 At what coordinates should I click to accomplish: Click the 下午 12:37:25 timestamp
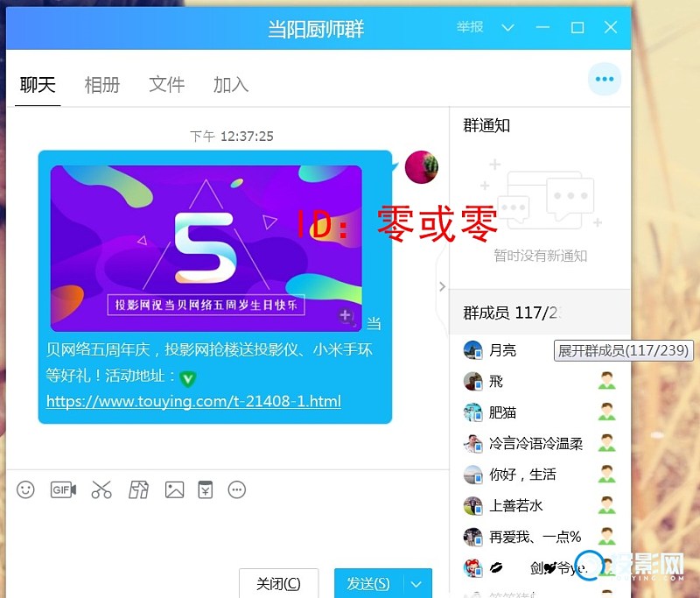[232, 137]
